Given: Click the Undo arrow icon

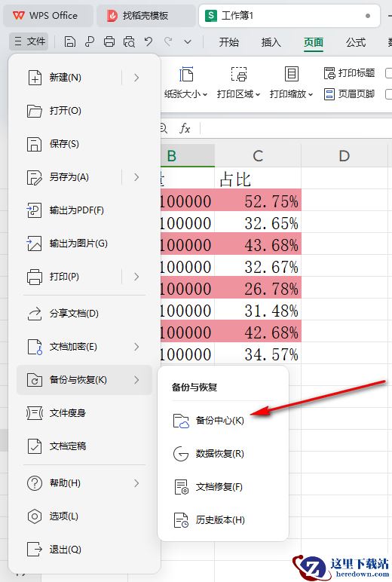Looking at the screenshot, I should click(x=149, y=41).
